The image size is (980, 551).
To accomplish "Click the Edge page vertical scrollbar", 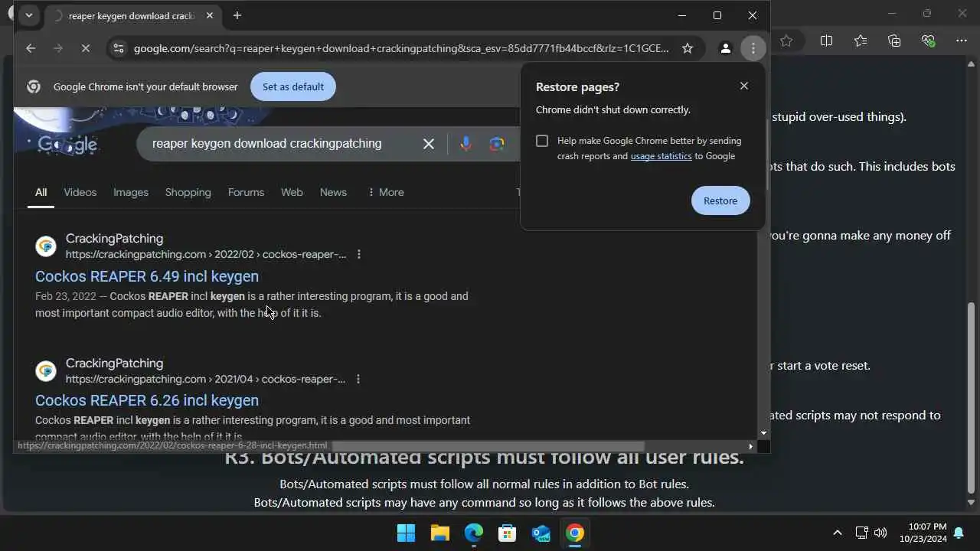I will [972, 397].
